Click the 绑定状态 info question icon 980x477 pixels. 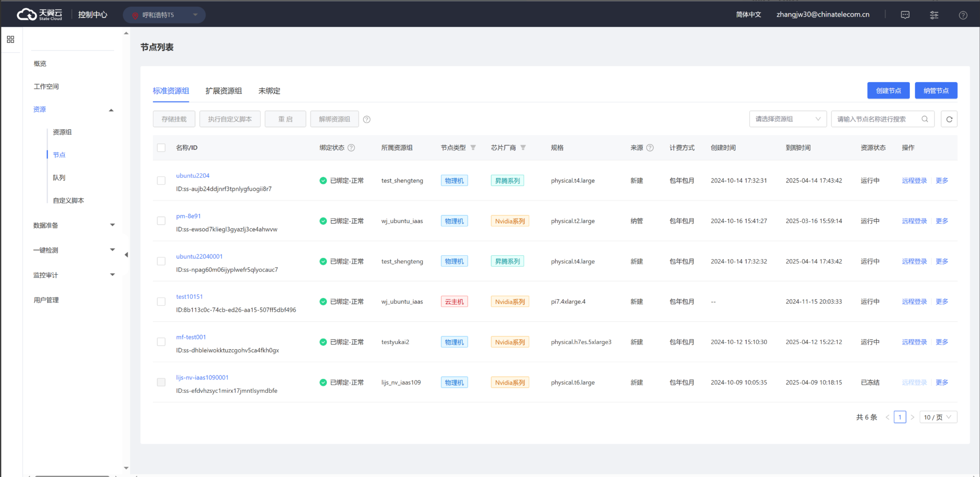click(x=351, y=148)
